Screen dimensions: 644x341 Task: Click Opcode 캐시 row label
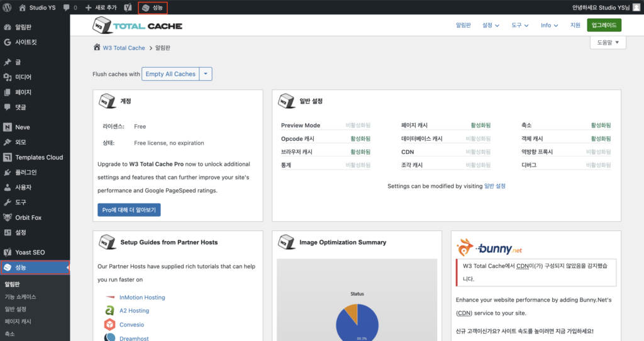297,139
